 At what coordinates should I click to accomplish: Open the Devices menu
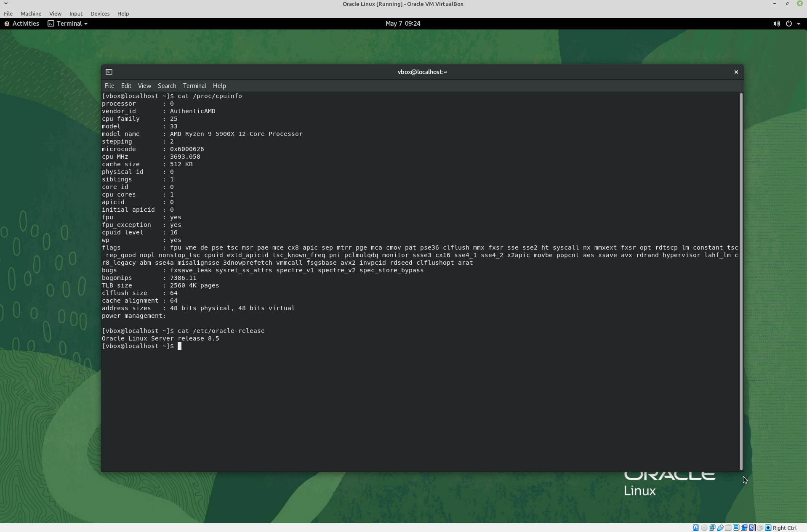(x=100, y=13)
